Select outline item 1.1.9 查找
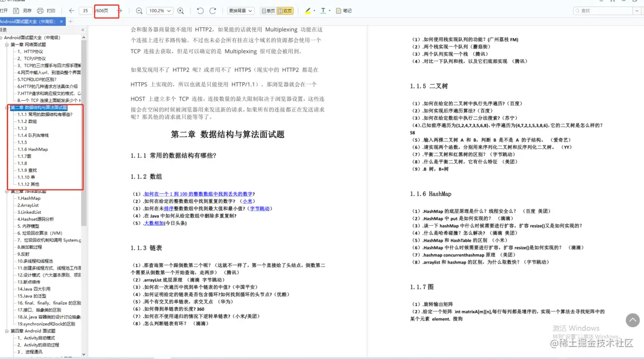 pyautogui.click(x=27, y=170)
